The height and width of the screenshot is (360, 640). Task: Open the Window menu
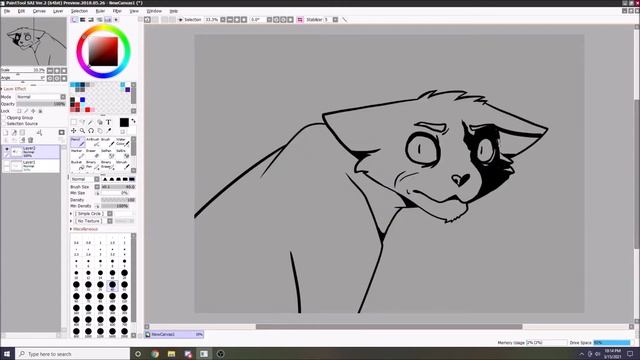pos(154,11)
